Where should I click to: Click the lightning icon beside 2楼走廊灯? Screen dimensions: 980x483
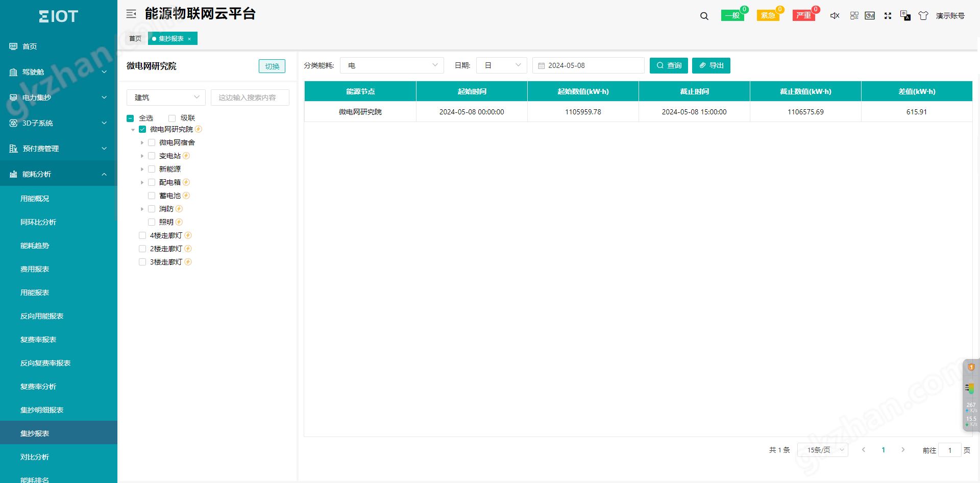click(188, 249)
